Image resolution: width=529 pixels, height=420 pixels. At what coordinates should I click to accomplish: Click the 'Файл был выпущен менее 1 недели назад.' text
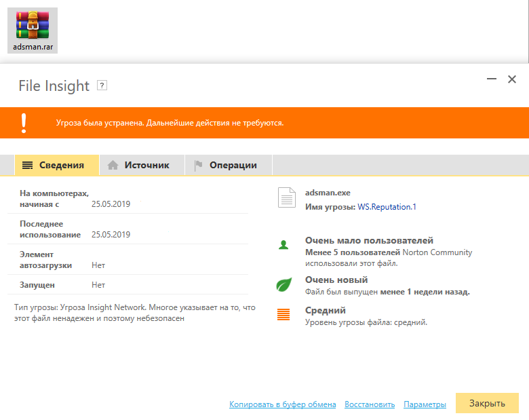tap(387, 292)
